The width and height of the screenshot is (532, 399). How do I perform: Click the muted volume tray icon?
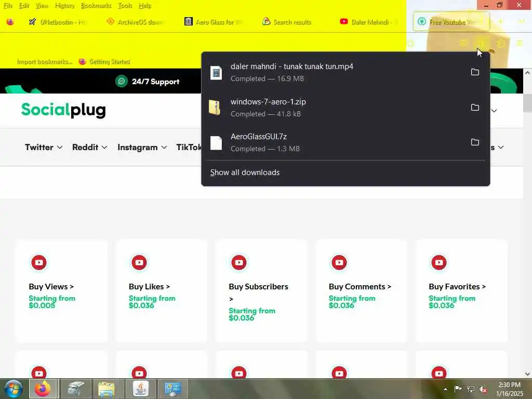(483, 389)
